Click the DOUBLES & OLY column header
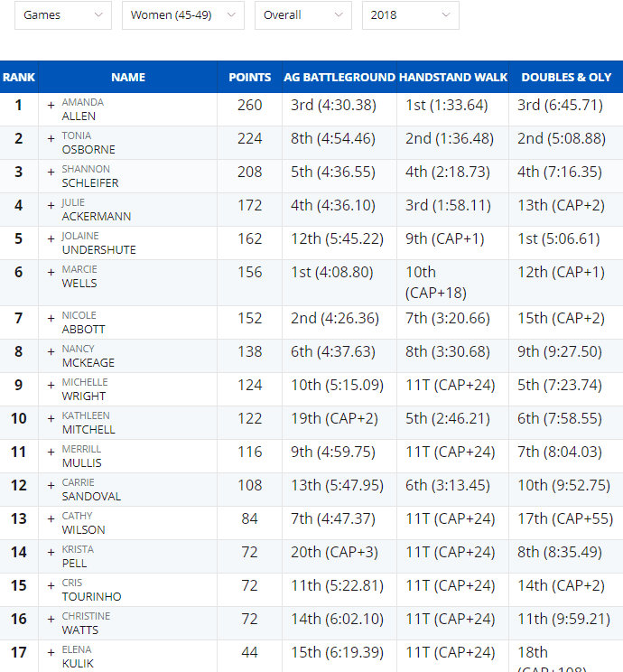Screen dimensions: 623x672 coord(566,77)
